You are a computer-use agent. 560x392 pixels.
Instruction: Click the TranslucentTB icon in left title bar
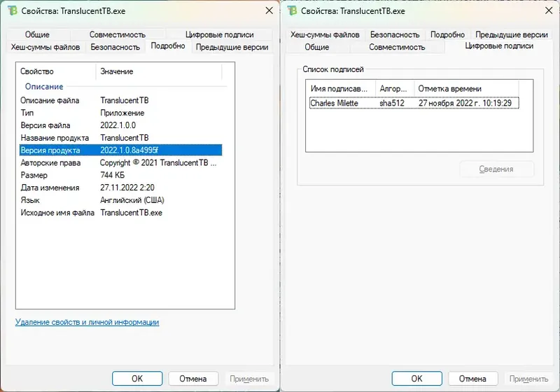(x=11, y=10)
